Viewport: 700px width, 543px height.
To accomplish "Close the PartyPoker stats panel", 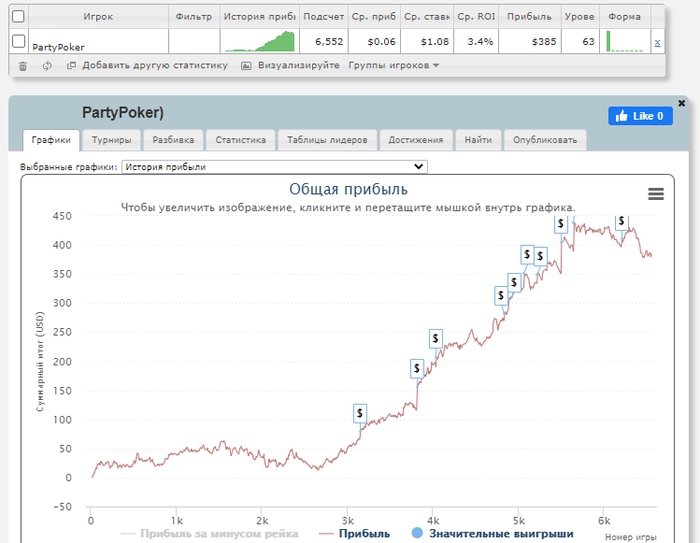I will [x=682, y=103].
